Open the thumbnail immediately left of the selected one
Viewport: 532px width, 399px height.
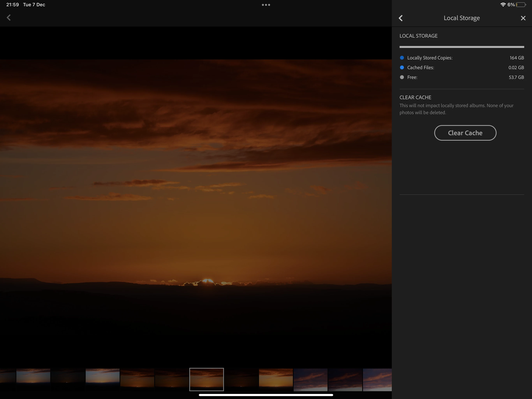point(172,379)
